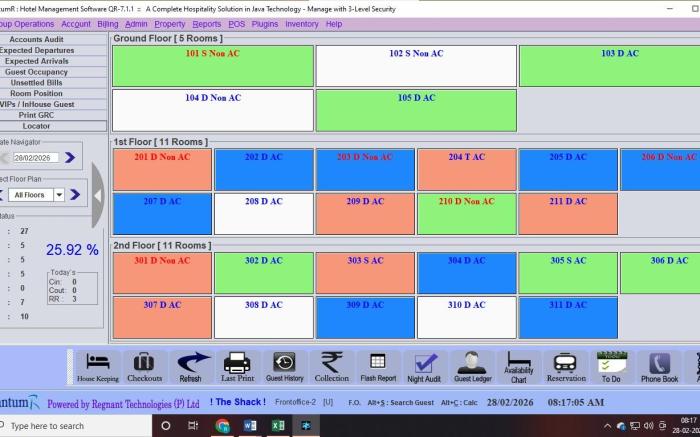
Task: Open the Inventory menu
Action: tap(301, 24)
